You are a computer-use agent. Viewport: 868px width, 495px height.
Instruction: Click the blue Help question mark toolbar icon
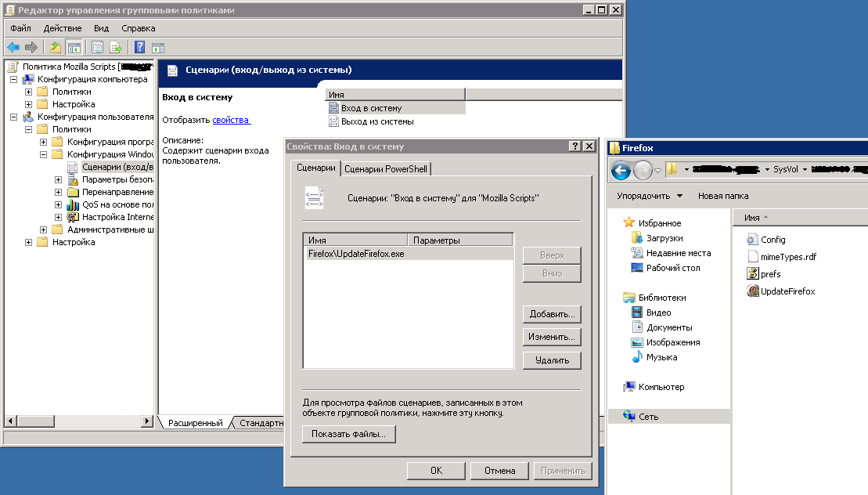tap(140, 48)
